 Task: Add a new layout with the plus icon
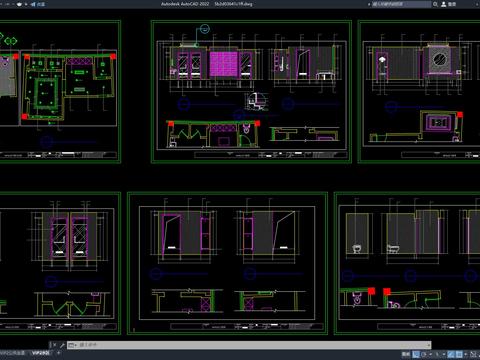[x=59, y=353]
